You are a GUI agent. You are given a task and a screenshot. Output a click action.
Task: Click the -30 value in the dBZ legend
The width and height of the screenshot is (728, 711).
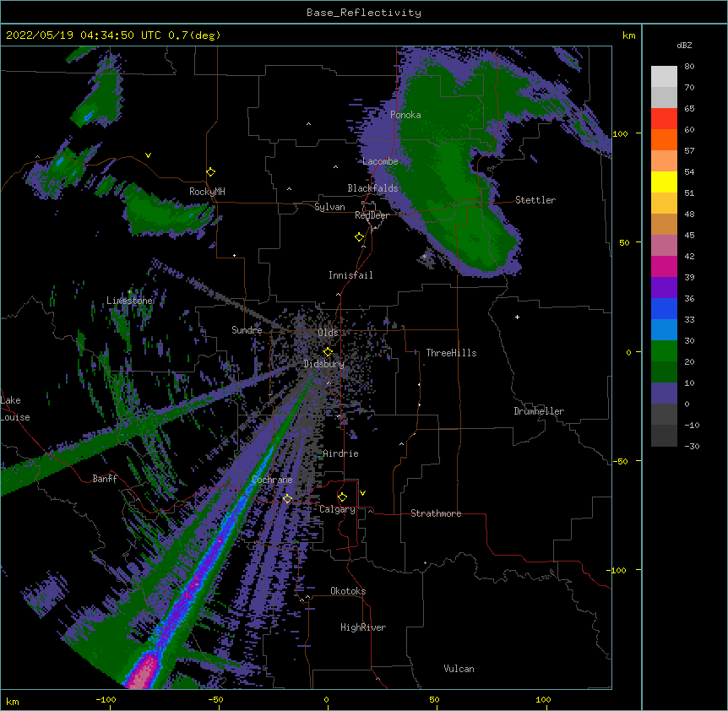click(x=692, y=447)
